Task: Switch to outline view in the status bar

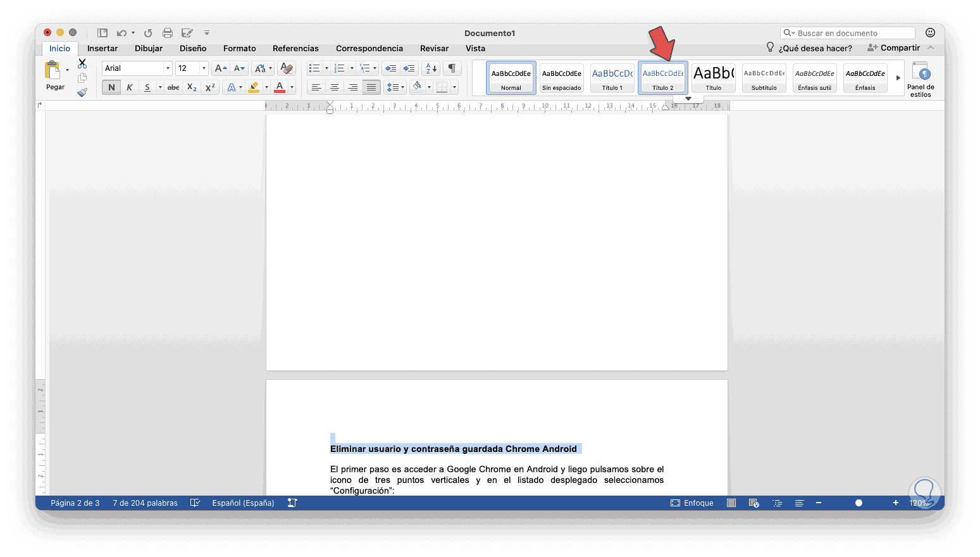Action: pyautogui.click(x=778, y=503)
